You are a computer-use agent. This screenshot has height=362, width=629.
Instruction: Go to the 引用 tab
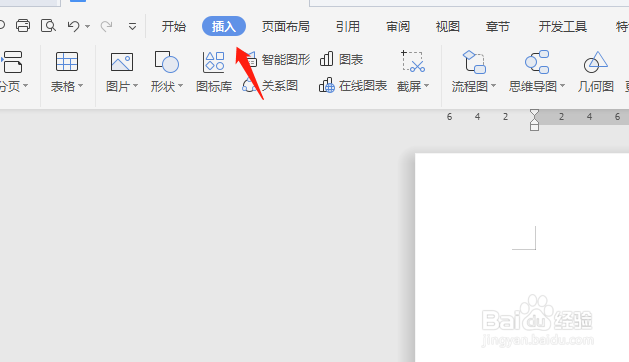(347, 26)
